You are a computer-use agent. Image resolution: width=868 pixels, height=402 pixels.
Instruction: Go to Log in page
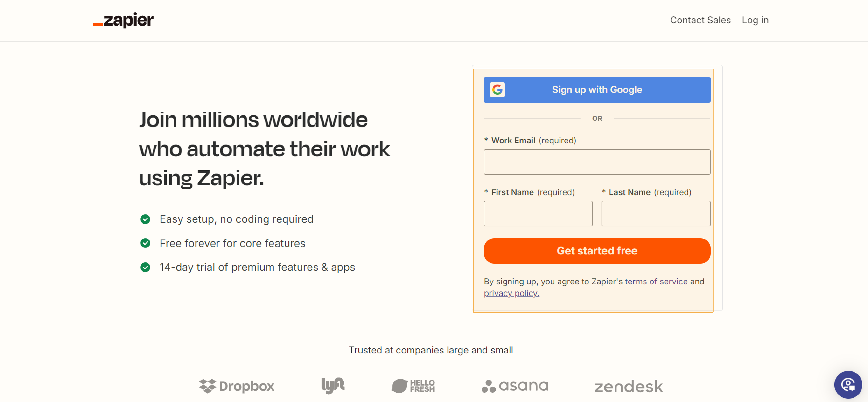(755, 20)
